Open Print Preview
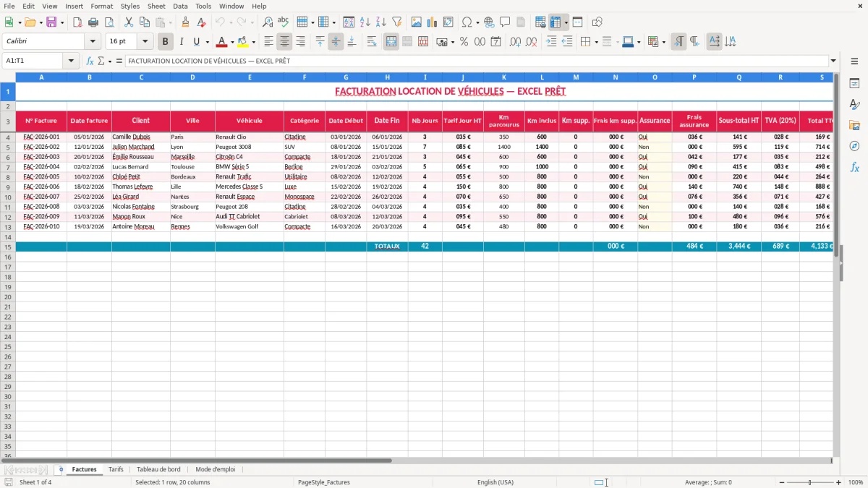Screen dimensions: 868x488 coord(109,22)
